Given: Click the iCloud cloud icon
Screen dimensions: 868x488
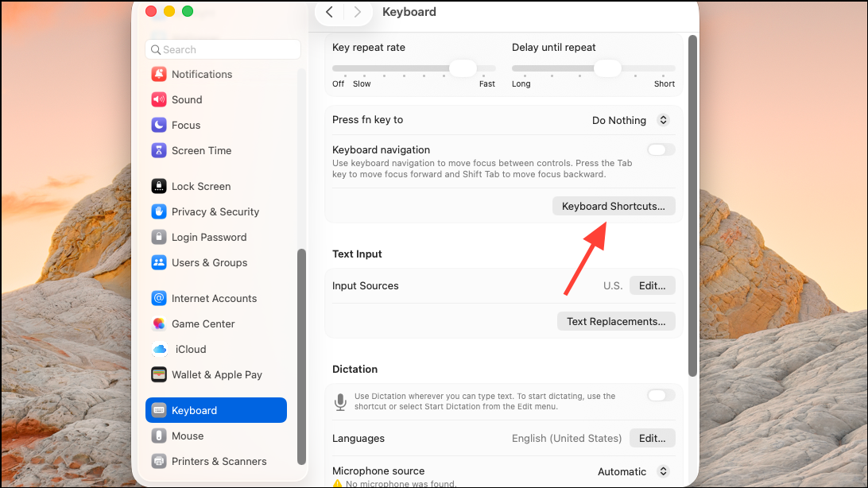Looking at the screenshot, I should pos(160,349).
